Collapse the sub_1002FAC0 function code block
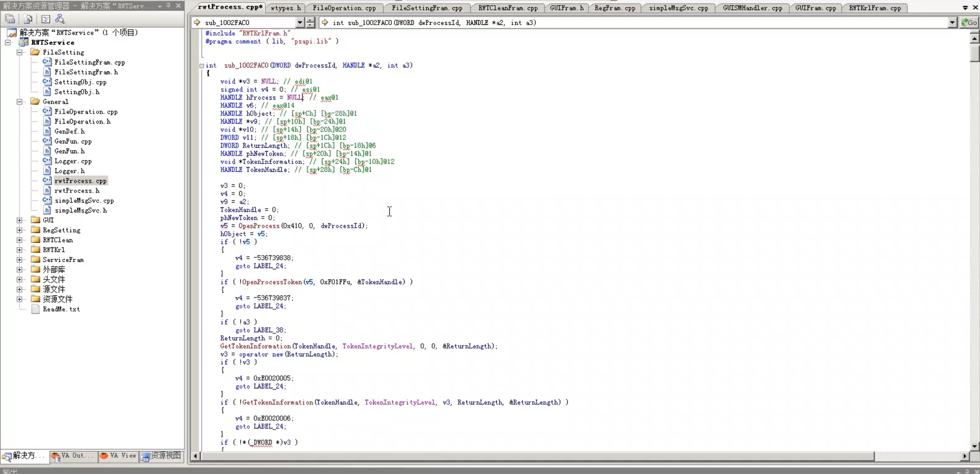Image resolution: width=980 pixels, height=474 pixels. 202,66
